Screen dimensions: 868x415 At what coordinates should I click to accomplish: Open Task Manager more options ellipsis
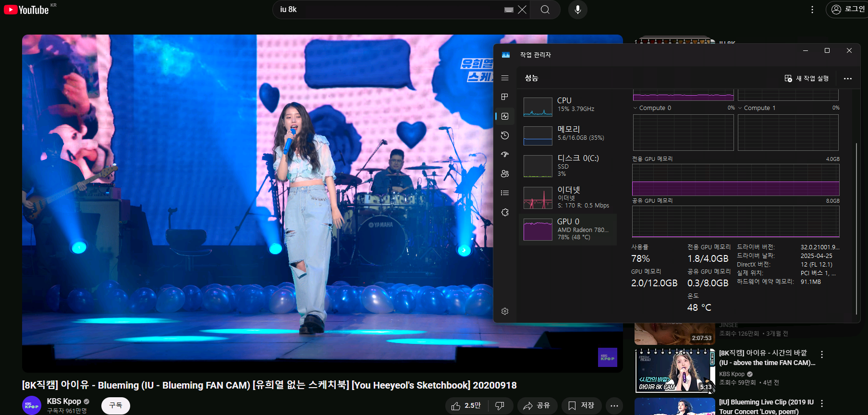(x=847, y=78)
